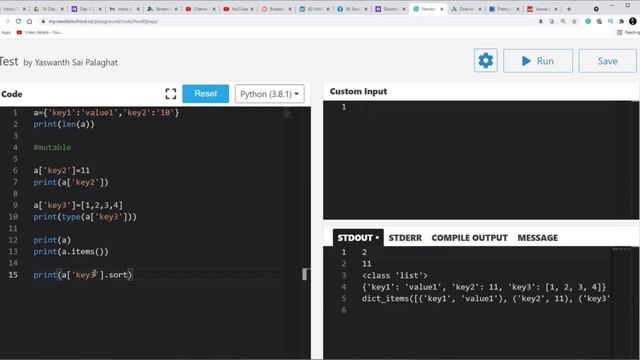
Task: Place cursor in line 15 sort statement
Action: [x=83, y=275]
